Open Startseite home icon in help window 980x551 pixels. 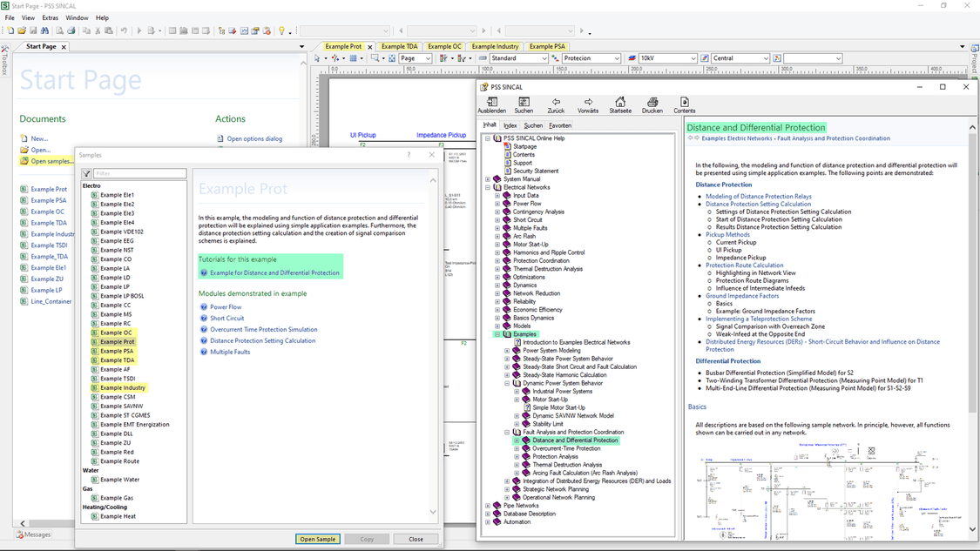point(620,105)
